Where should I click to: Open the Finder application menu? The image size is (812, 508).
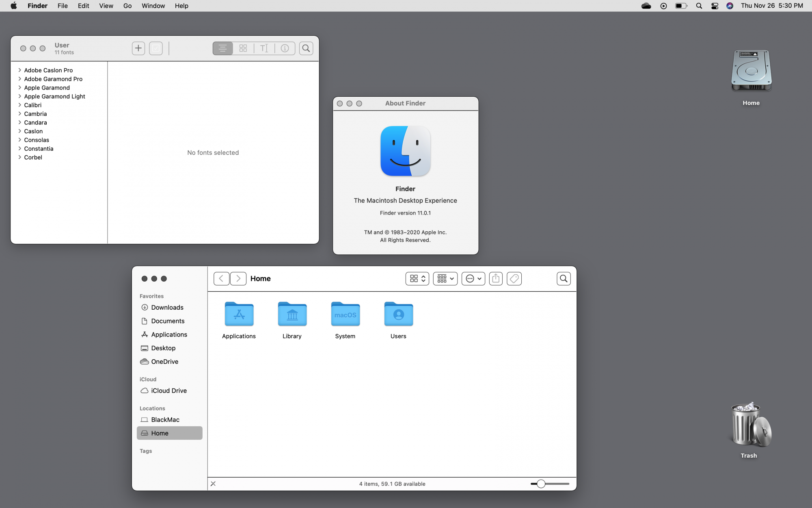pyautogui.click(x=38, y=6)
